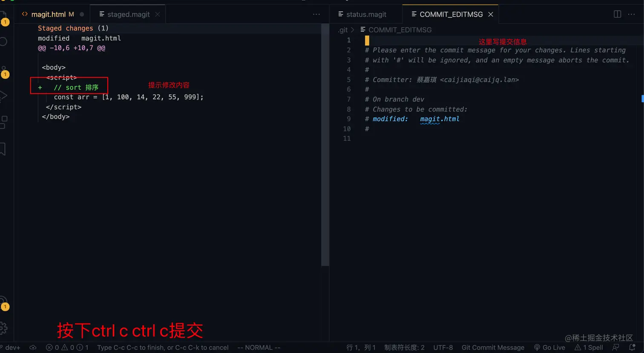
Task: Click .git folder in breadcrumb
Action: coord(343,30)
